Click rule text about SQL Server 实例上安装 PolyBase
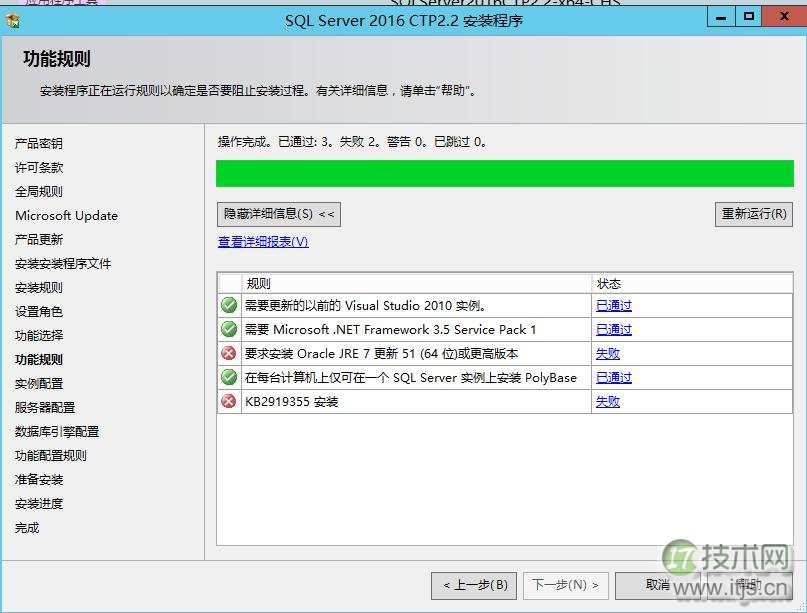Viewport: 807px width, 613px height. tap(411, 378)
